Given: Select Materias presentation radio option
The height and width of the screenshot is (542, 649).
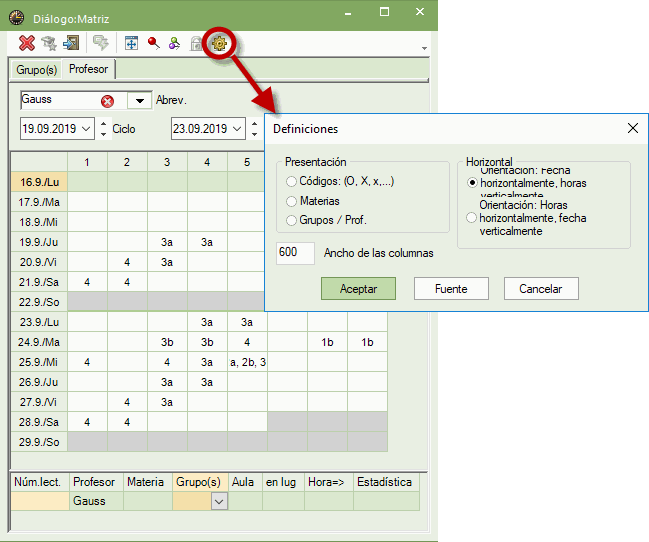Looking at the screenshot, I should click(291, 201).
